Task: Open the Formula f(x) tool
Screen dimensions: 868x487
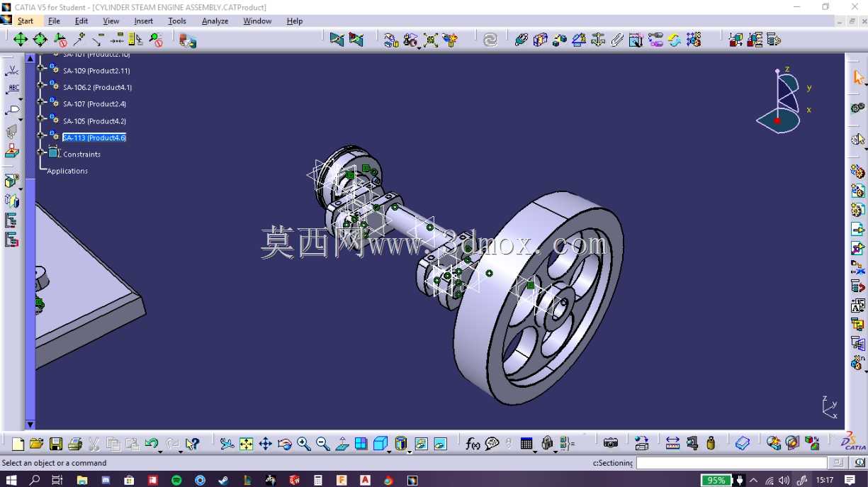Action: click(473, 444)
